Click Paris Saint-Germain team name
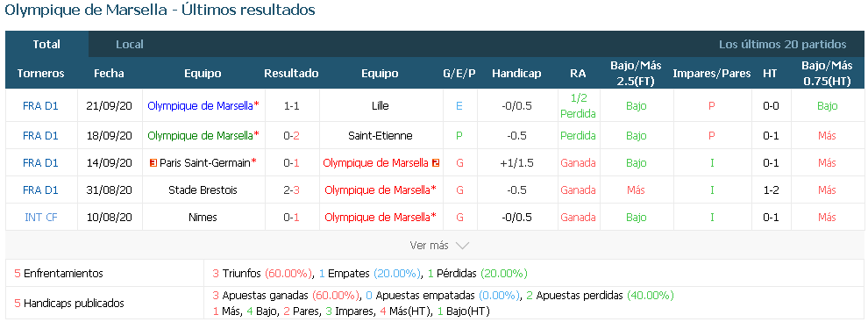Image resolution: width=868 pixels, height=322 pixels. click(205, 163)
